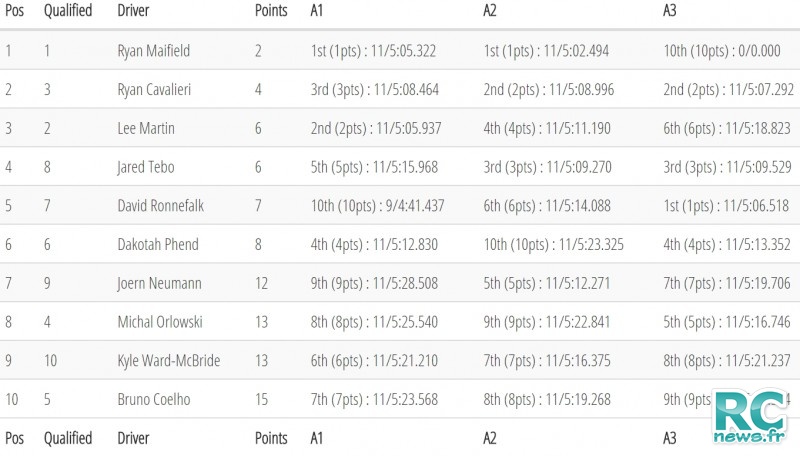Click Michal Orlowski's A1 result cell

(x=374, y=322)
